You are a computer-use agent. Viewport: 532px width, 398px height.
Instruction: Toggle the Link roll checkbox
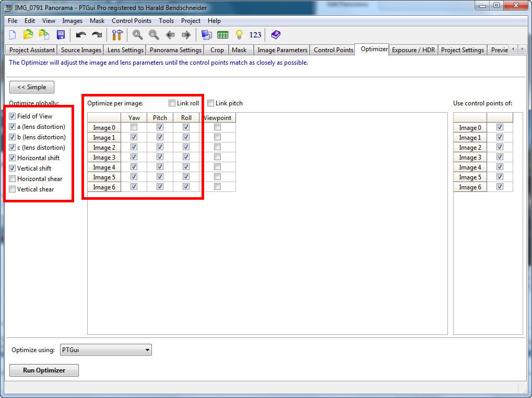coord(172,103)
